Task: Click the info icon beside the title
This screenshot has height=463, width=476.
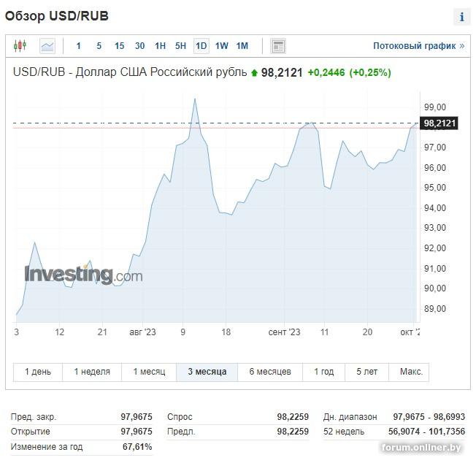Action: tap(461, 17)
